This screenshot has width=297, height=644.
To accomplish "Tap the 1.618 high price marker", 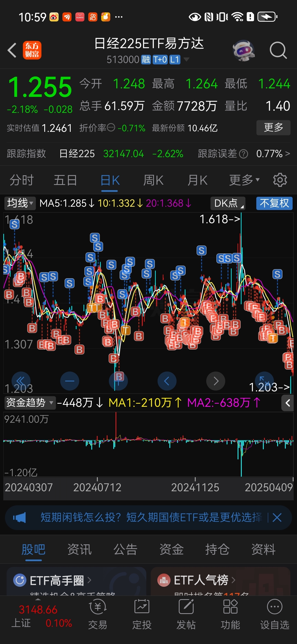I will point(220,219).
